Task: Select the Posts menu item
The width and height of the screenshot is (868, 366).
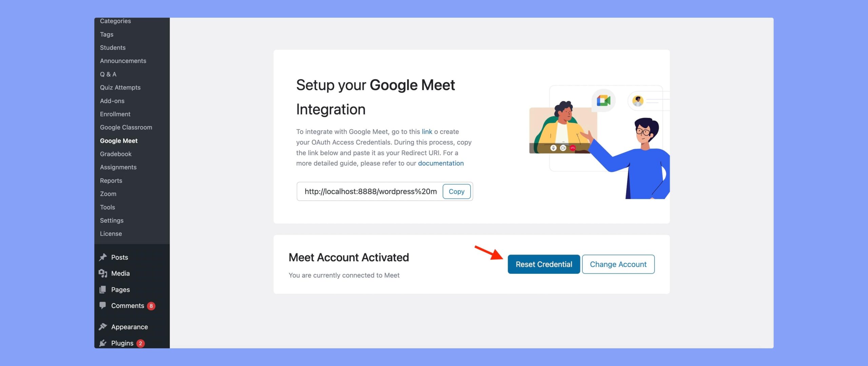Action: pos(119,258)
